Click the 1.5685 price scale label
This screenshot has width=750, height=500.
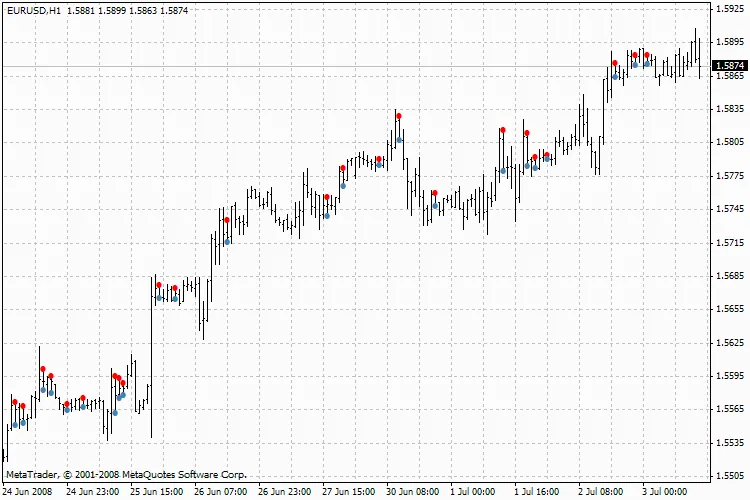[x=729, y=276]
